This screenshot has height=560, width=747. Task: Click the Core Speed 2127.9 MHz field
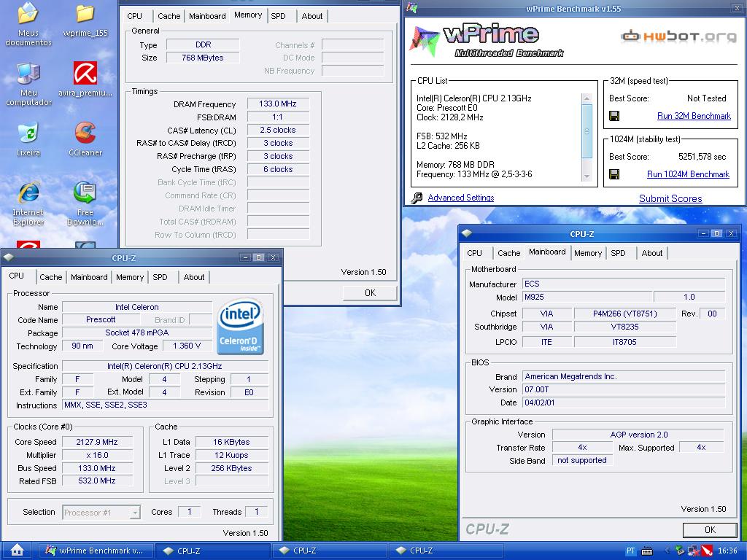click(97, 442)
